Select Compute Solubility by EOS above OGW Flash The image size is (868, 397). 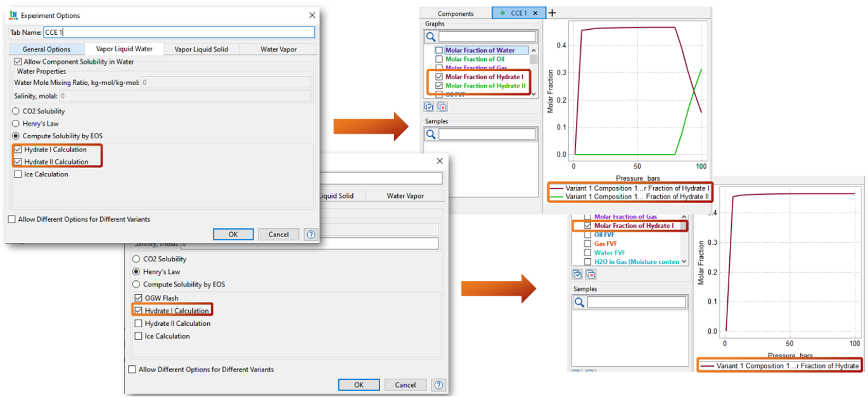click(136, 285)
